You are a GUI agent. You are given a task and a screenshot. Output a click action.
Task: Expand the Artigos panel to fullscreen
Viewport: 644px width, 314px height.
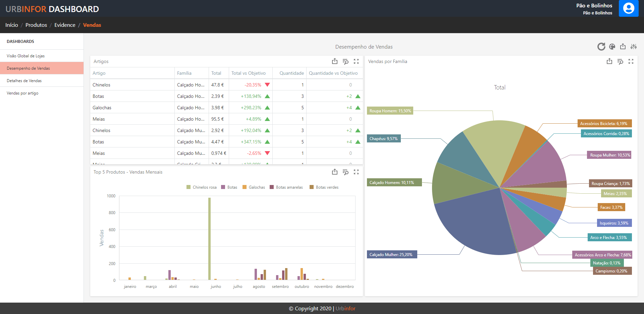356,61
